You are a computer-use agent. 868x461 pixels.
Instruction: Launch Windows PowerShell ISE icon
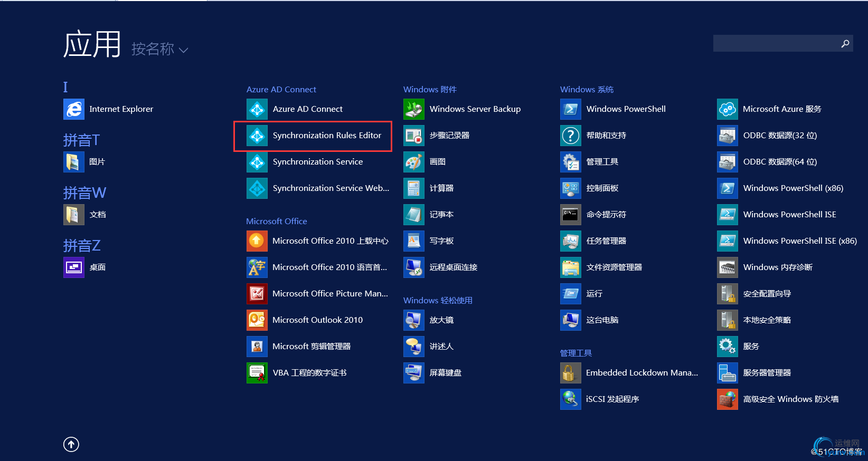pos(728,215)
